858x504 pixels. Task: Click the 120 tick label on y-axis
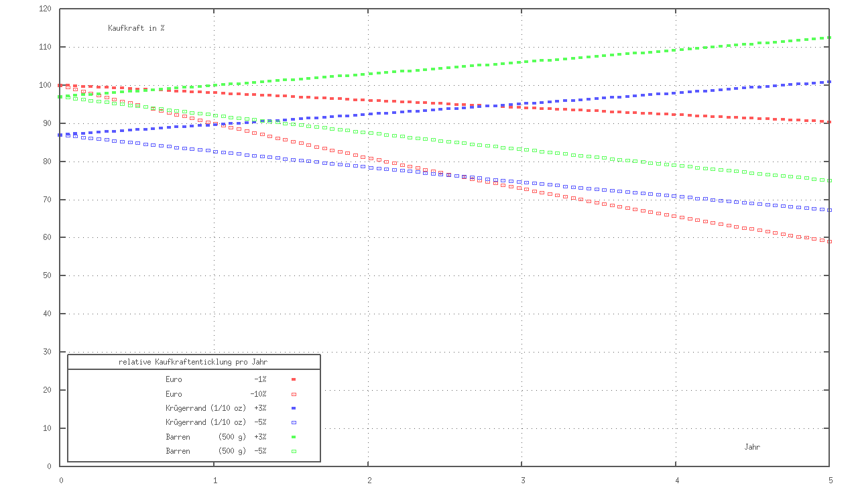pos(46,9)
